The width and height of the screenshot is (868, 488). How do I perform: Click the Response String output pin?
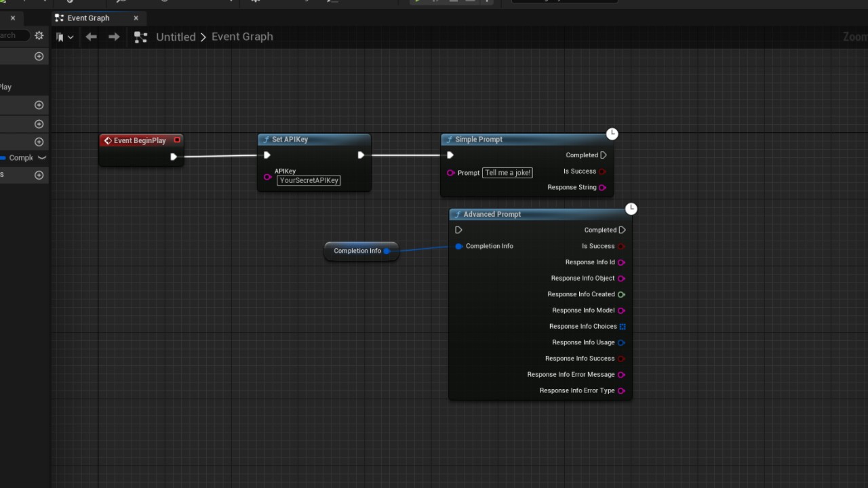tap(602, 188)
